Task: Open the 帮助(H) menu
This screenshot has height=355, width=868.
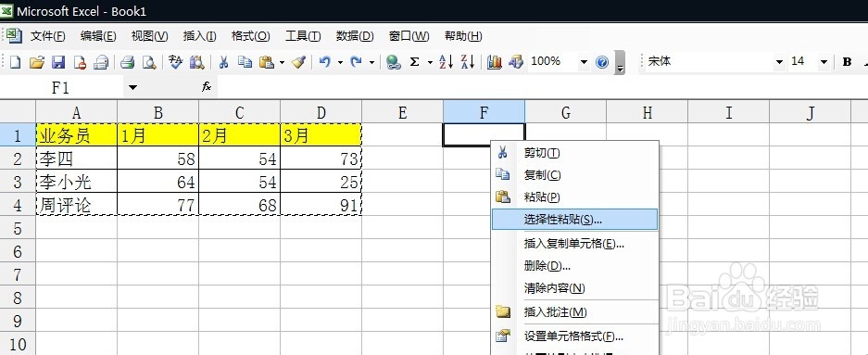Action: pyautogui.click(x=463, y=36)
